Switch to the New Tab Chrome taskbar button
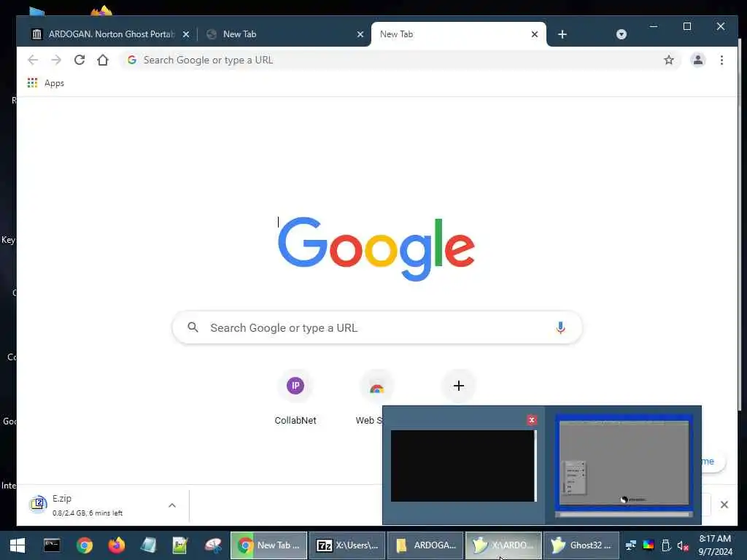The width and height of the screenshot is (747, 560). pos(269,545)
